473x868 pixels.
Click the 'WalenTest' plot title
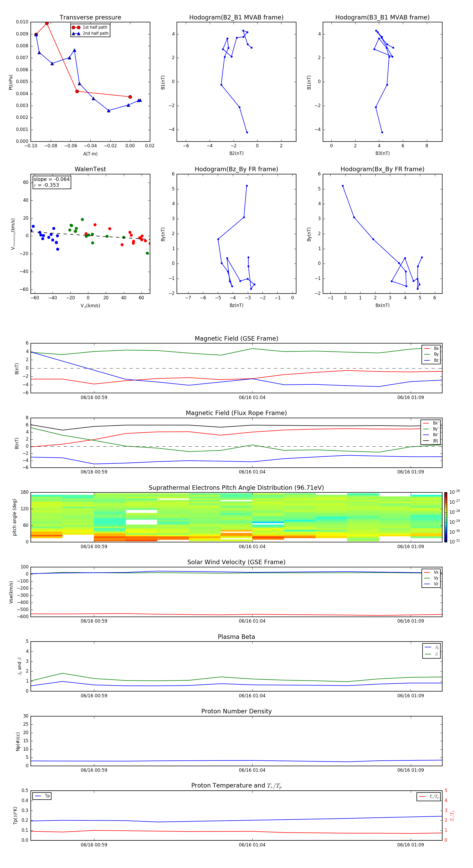(90, 169)
